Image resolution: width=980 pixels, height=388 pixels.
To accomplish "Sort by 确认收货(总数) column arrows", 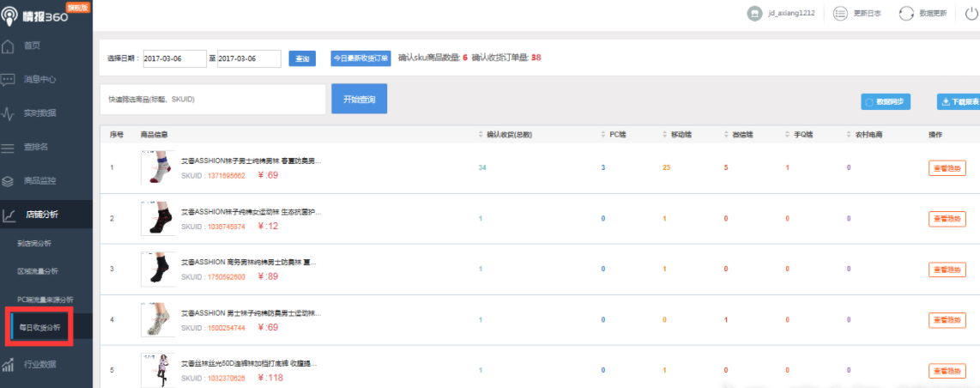I will pos(480,134).
